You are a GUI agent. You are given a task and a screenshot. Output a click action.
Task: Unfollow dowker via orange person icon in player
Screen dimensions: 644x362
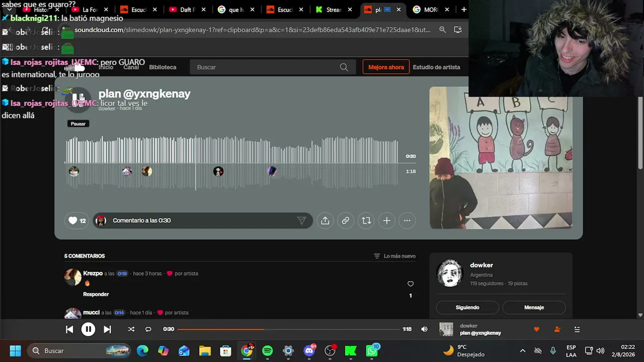557,329
